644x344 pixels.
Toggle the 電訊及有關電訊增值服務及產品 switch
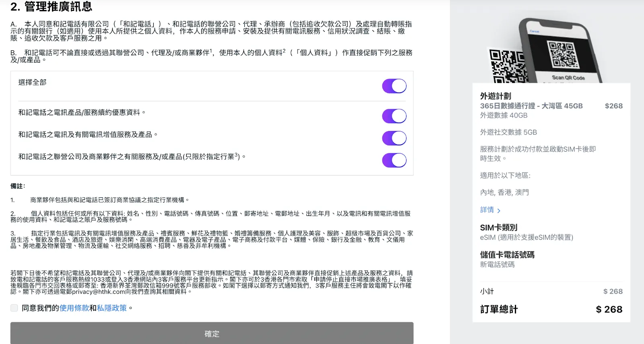[394, 138]
